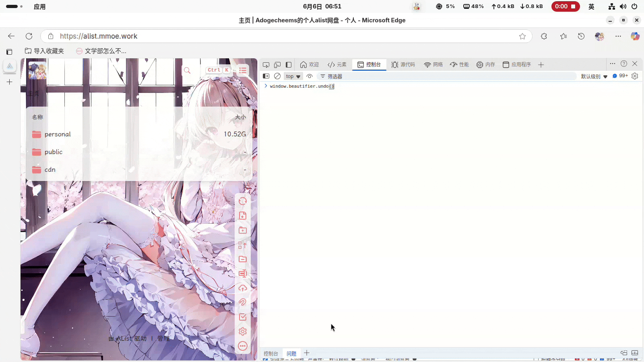This screenshot has height=362, width=644.
Task: Open DevTools help question mark icon
Action: pos(624,64)
